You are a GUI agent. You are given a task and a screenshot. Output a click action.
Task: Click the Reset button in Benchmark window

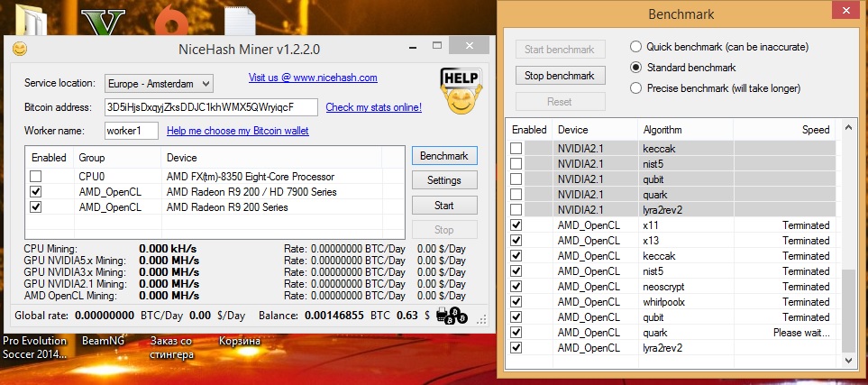point(561,101)
